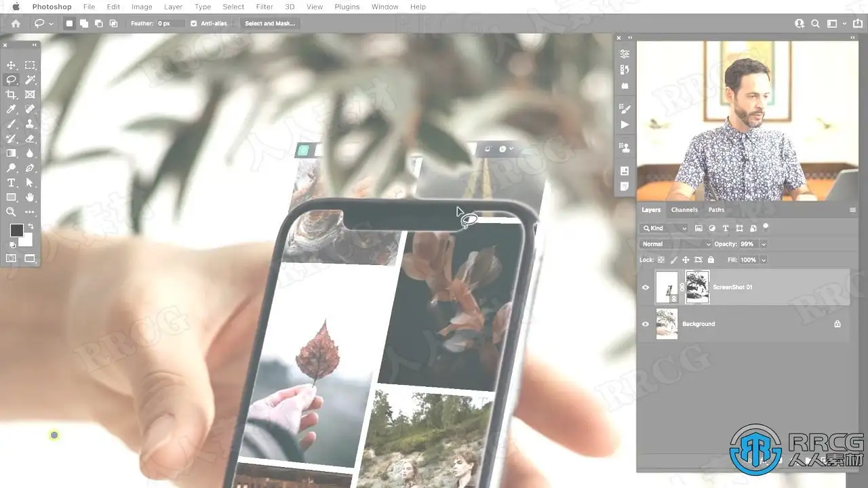Swap foreground and background colors
Image resolution: width=868 pixels, height=488 pixels.
click(31, 226)
